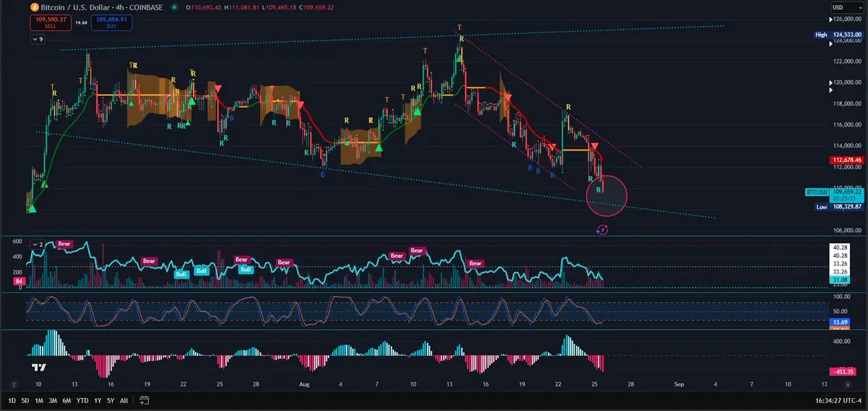Click the 14.64 spread value
The height and width of the screenshot is (411, 868).
pyautogui.click(x=81, y=22)
